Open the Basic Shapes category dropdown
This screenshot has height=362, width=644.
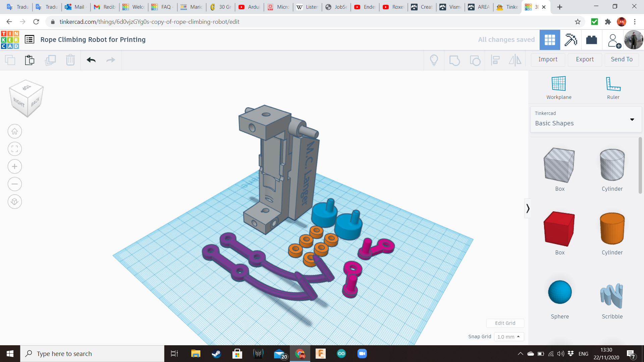(x=633, y=119)
